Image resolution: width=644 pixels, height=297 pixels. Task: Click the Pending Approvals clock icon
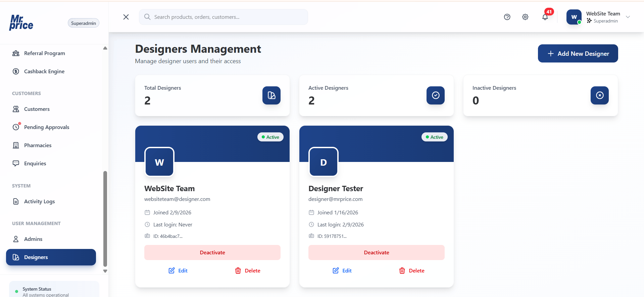click(x=16, y=127)
